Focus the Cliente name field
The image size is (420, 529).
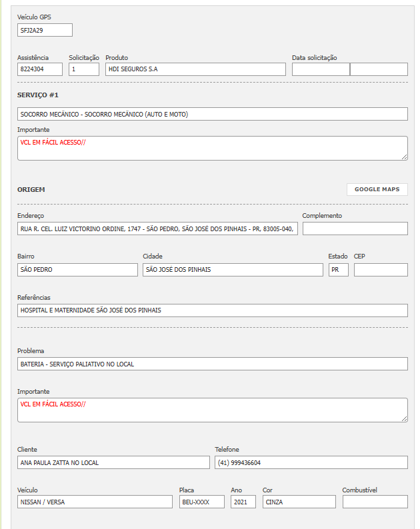(113, 462)
